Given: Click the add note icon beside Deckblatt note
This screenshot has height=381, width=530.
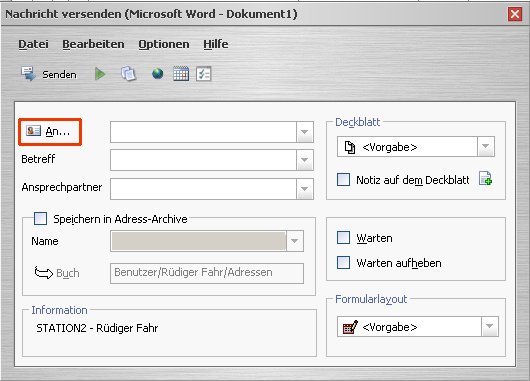Looking at the screenshot, I should coord(485,178).
